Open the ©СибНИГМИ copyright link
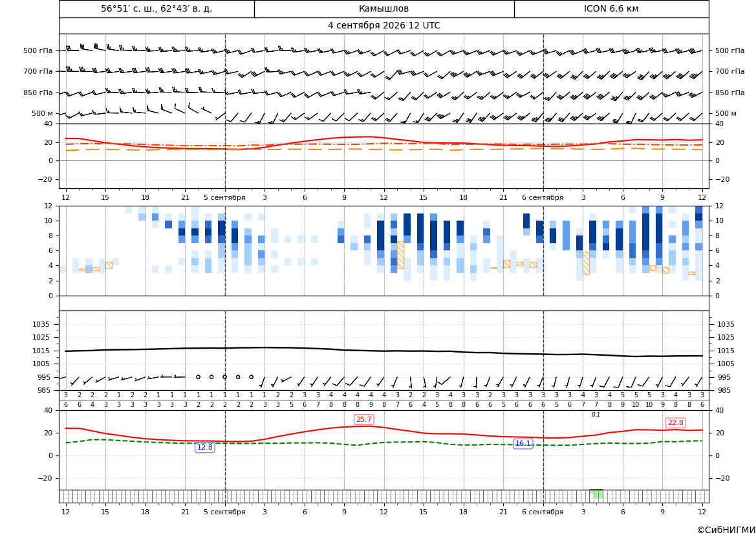 tap(726, 530)
